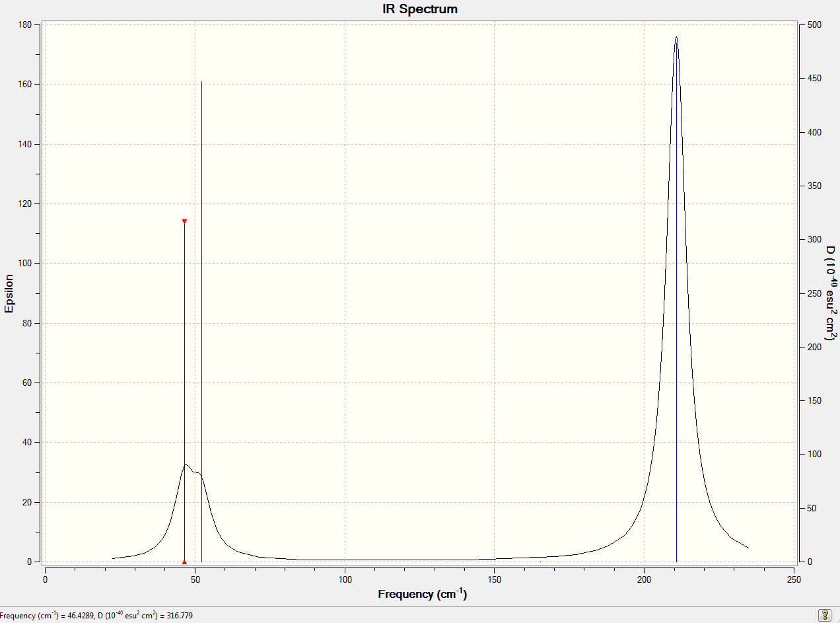The height and width of the screenshot is (623, 840).
Task: Click the 180 tick on the Epsilon axis
Action: click(x=26, y=24)
